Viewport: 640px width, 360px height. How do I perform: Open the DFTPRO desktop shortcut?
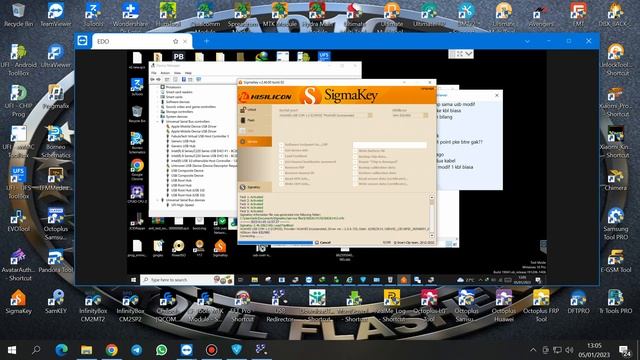coord(578,302)
